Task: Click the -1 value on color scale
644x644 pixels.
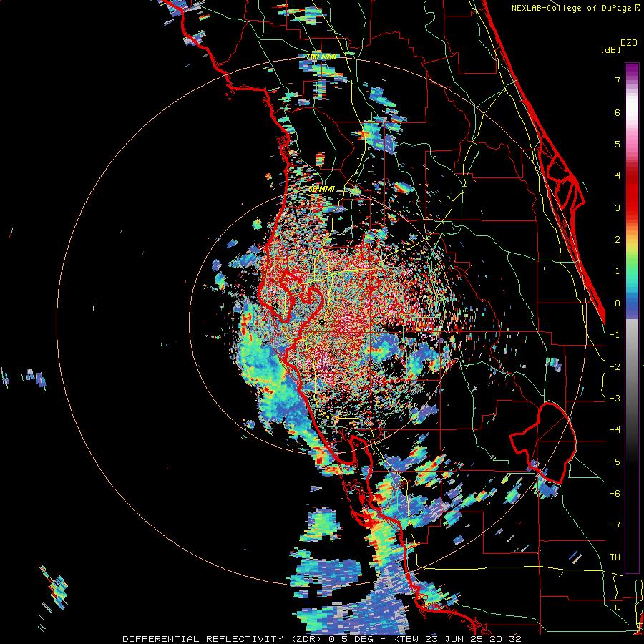Action: [615, 335]
